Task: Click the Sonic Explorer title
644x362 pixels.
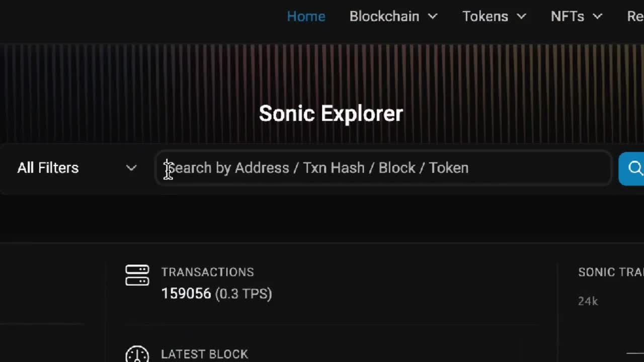Action: (x=331, y=113)
